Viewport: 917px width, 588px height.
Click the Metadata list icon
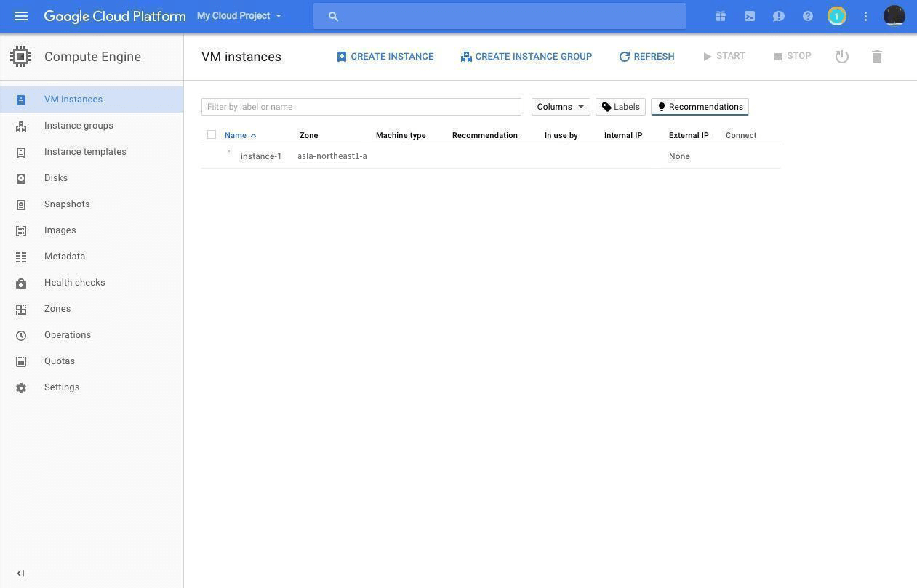[x=21, y=257]
